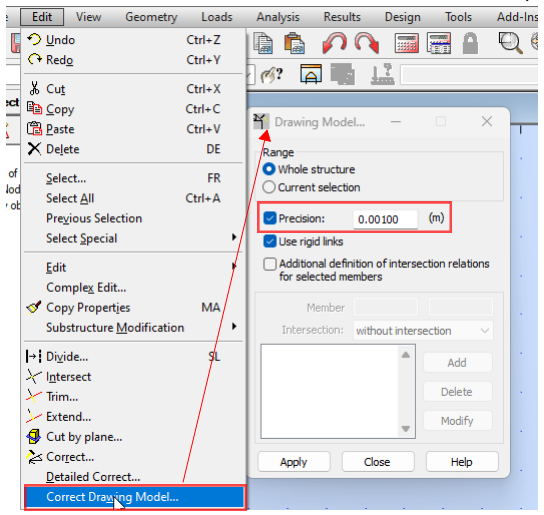
Task: Click the magnifier zoom toolbar icon
Action: [510, 43]
